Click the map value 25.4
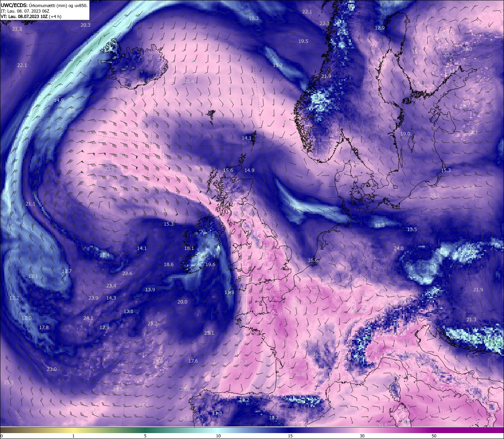 click(x=189, y=82)
